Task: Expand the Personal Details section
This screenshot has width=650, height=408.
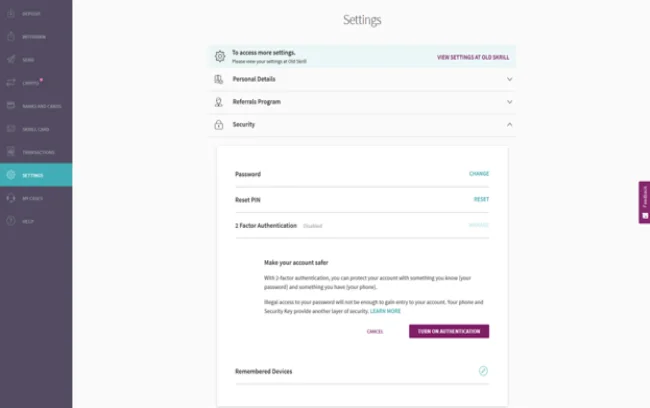Action: pyautogui.click(x=509, y=79)
